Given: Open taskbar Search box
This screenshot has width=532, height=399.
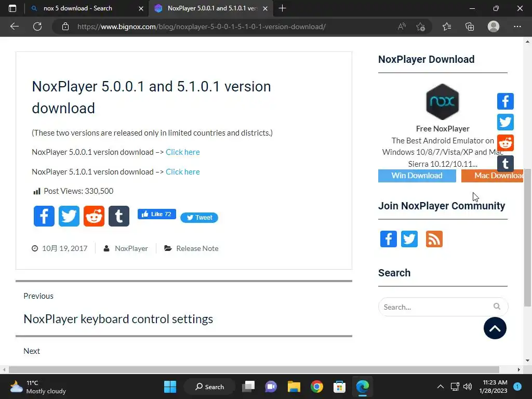Looking at the screenshot, I should point(210,387).
